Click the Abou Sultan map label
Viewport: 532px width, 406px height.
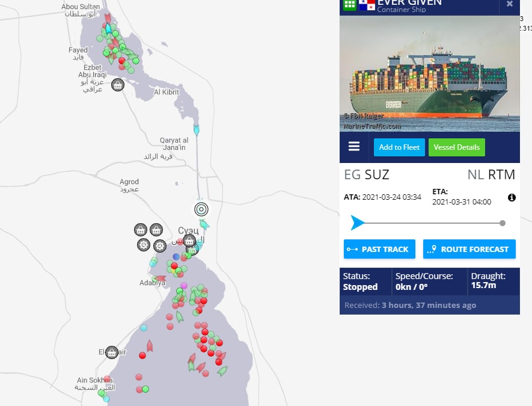(x=81, y=10)
